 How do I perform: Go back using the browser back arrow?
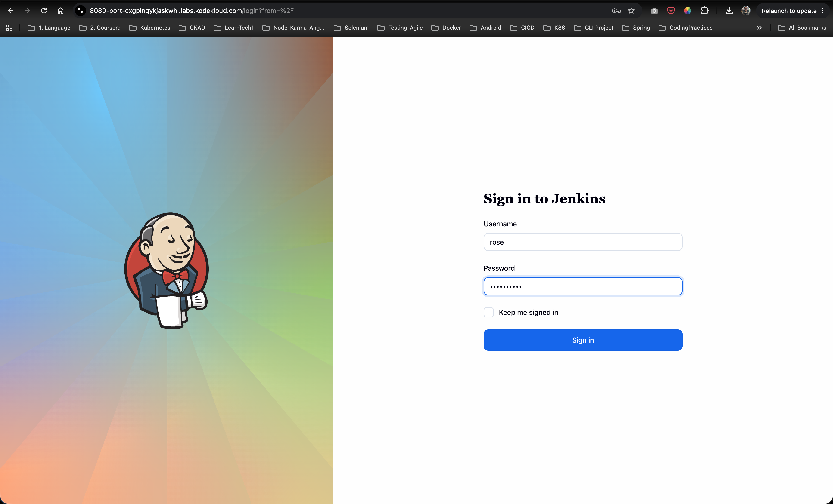pos(10,11)
